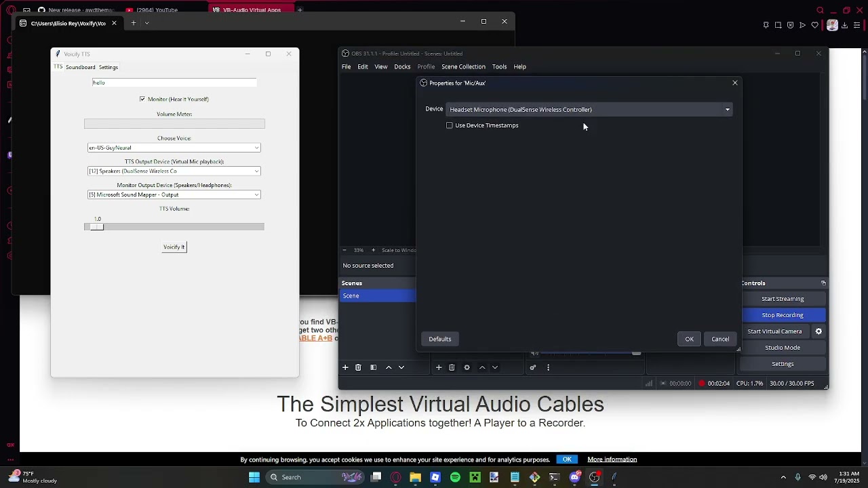Open the browser ad blocker shield icon
This screenshot has height=488, width=868.
[791, 25]
